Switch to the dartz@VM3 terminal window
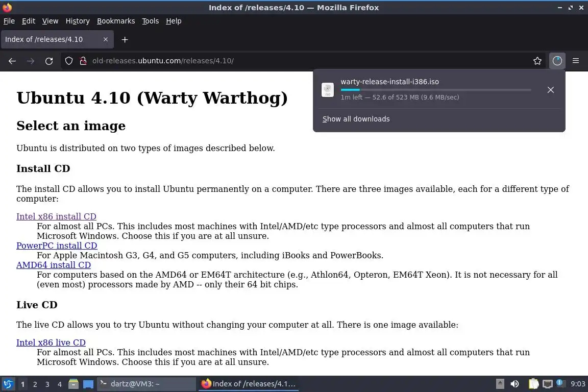 [x=146, y=384]
